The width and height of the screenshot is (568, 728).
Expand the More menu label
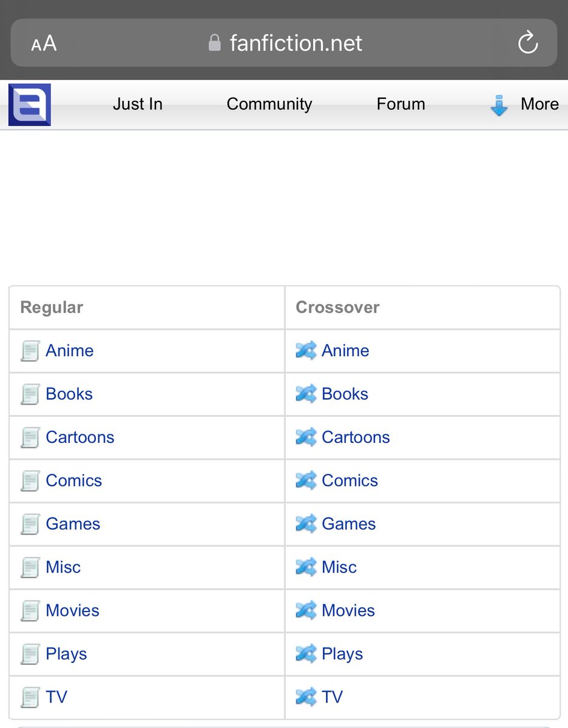pyautogui.click(x=539, y=104)
